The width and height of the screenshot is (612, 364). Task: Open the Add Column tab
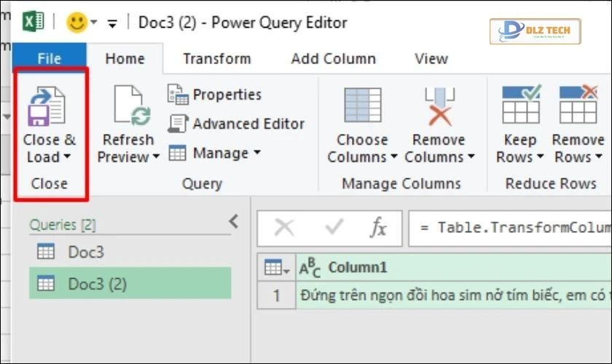click(x=333, y=59)
